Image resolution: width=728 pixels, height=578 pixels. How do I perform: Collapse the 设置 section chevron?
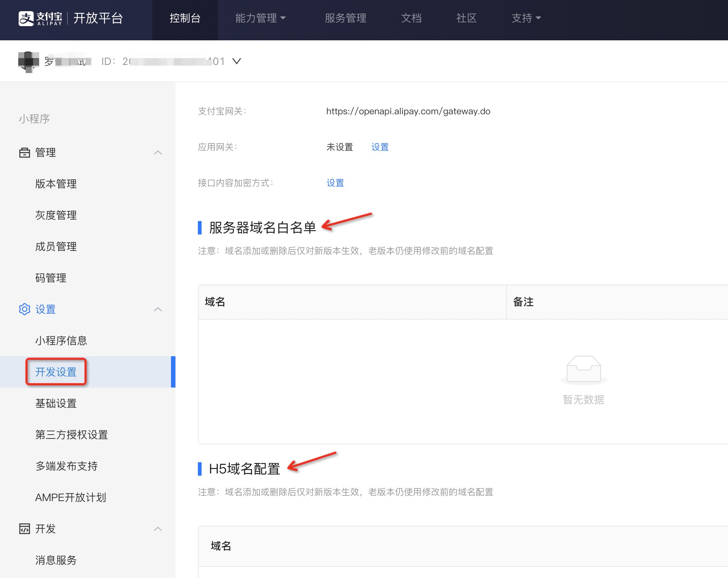(158, 309)
